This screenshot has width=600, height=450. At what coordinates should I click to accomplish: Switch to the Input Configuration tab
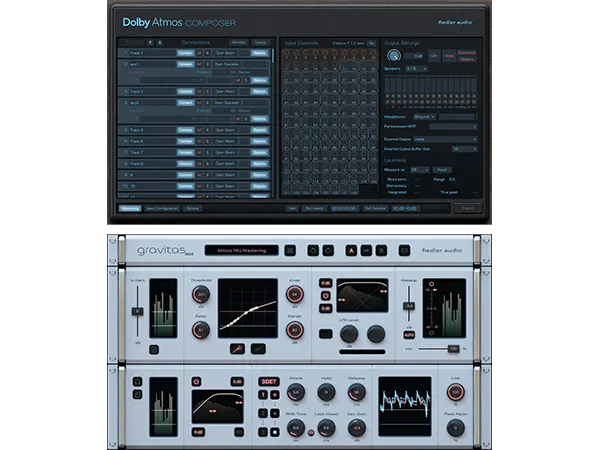click(x=162, y=209)
